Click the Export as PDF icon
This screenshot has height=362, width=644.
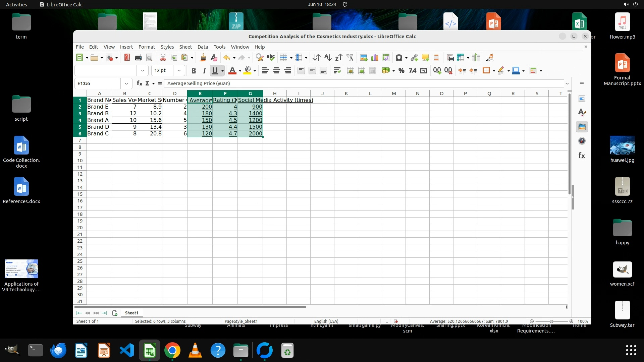[127, 58]
